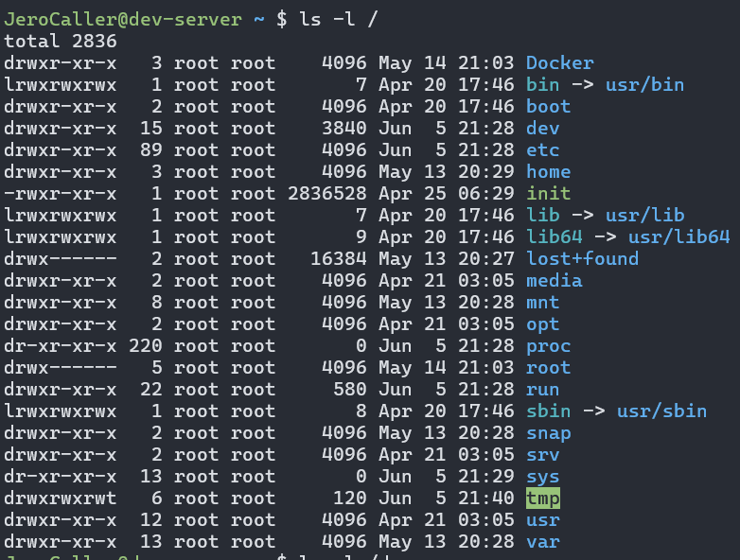Click the boot directory name
740x560 pixels.
549,107
